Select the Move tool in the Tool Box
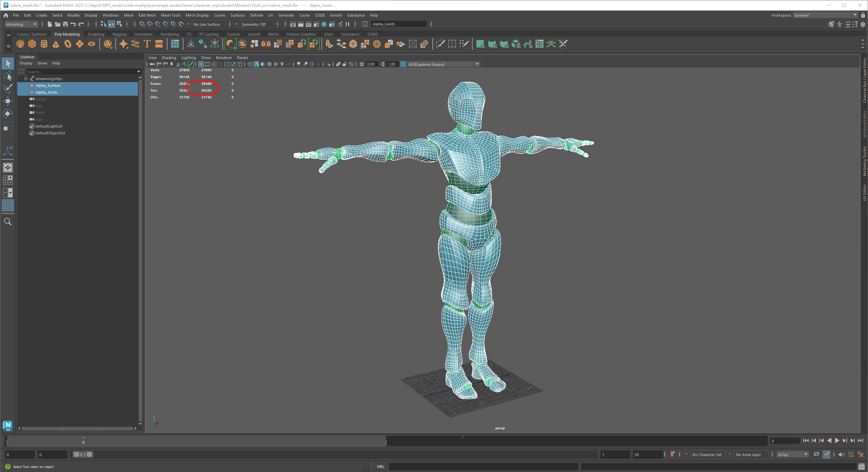This screenshot has width=868, height=472. (x=8, y=101)
